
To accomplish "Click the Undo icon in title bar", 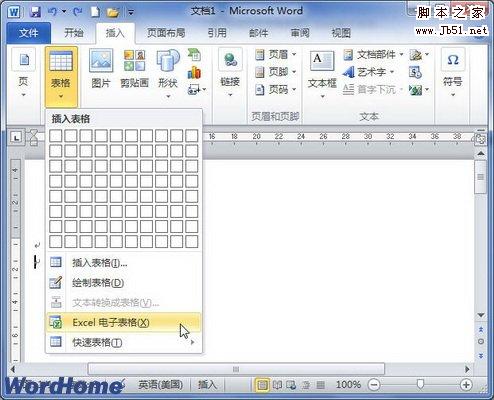I will point(53,12).
